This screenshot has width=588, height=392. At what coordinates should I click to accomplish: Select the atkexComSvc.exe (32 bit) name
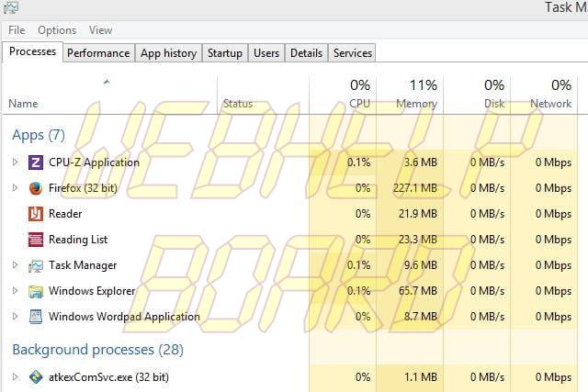pyautogui.click(x=108, y=377)
